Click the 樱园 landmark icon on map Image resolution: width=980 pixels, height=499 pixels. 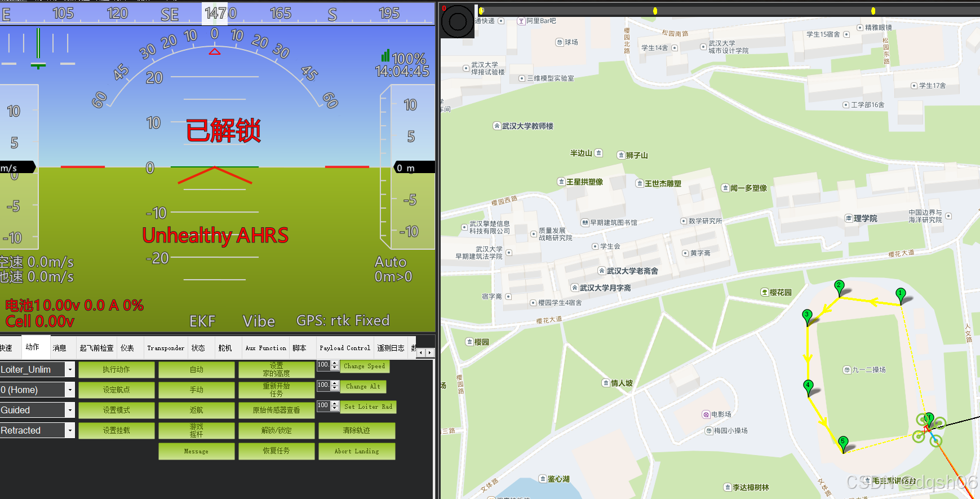pyautogui.click(x=469, y=342)
